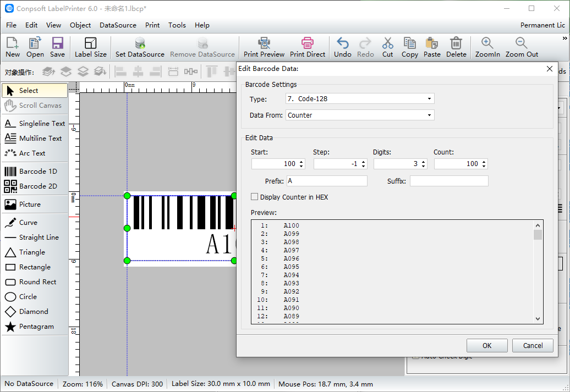
Task: Click the empty Suffix input field
Action: click(449, 181)
